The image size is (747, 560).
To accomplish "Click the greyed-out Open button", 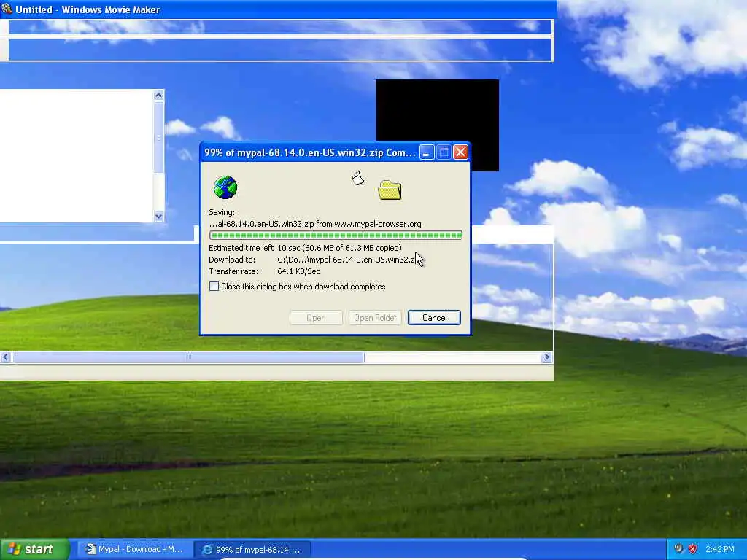I will [x=316, y=318].
